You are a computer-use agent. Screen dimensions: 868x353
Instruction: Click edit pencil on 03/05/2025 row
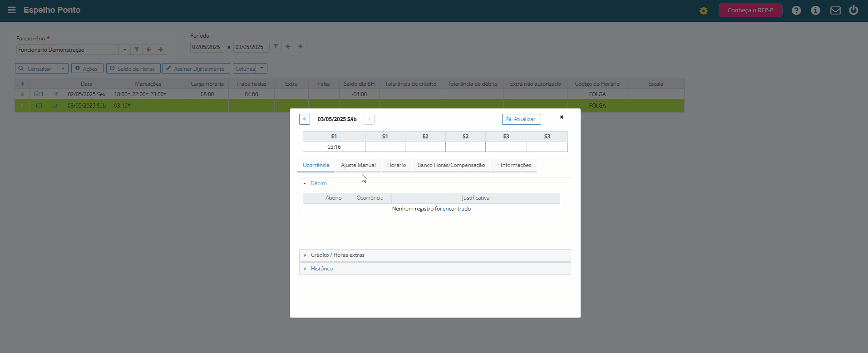pos(55,106)
